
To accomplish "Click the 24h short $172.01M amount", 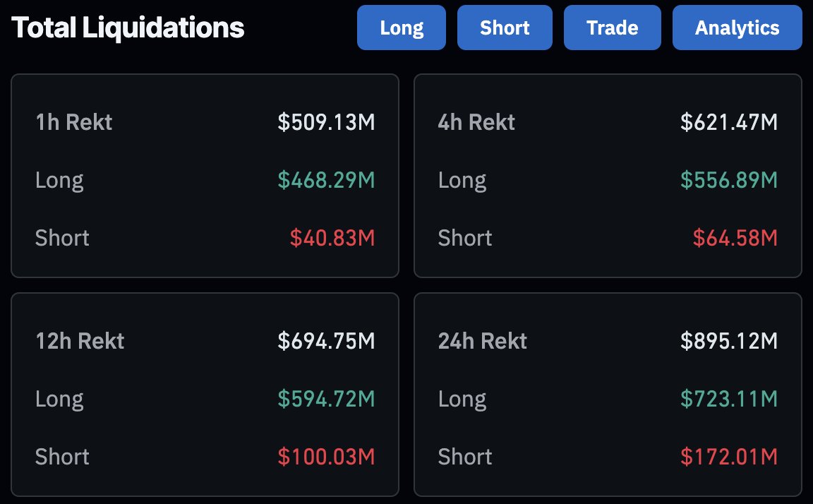I will 729,457.
